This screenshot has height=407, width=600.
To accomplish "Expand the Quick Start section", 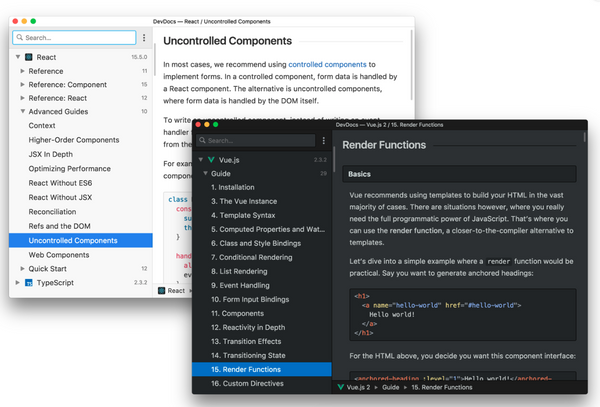I will click(x=22, y=269).
